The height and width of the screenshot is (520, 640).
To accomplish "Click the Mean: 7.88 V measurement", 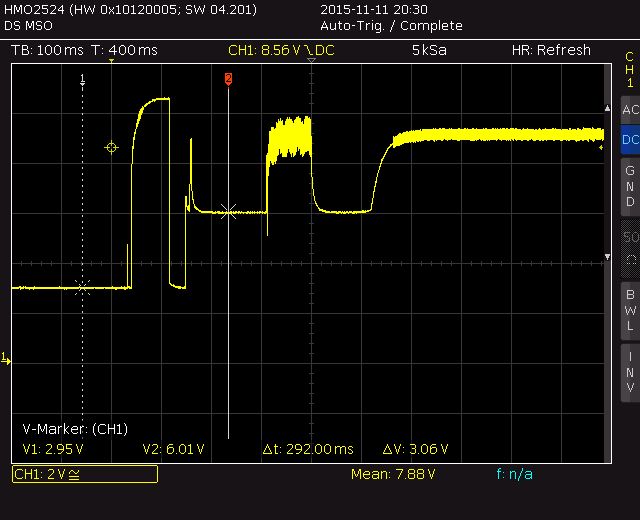I will click(x=393, y=474).
